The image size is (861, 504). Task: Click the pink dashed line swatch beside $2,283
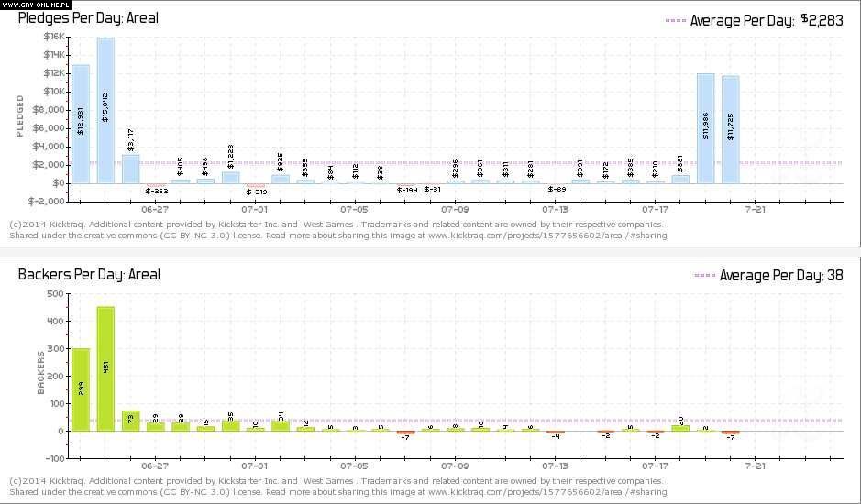tap(674, 20)
